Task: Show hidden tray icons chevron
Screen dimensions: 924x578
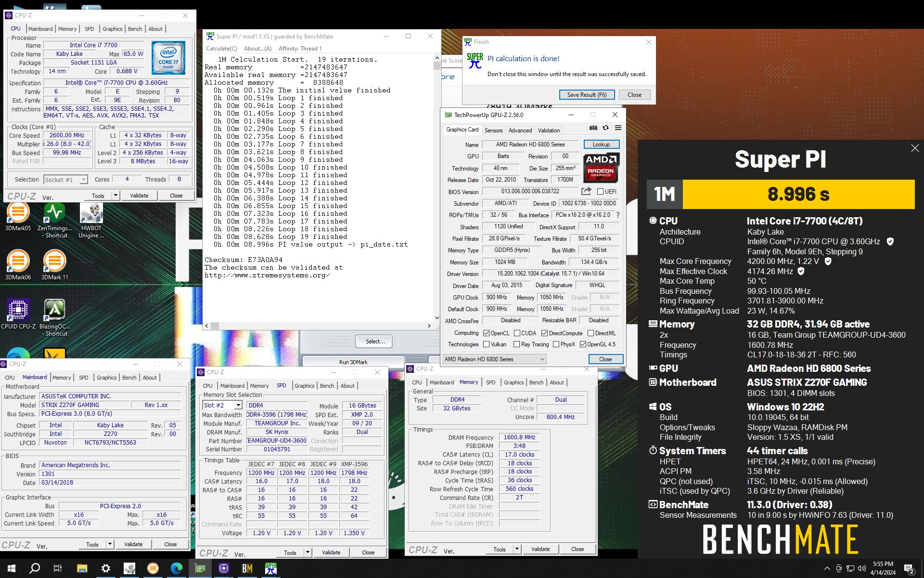Action: [827, 569]
